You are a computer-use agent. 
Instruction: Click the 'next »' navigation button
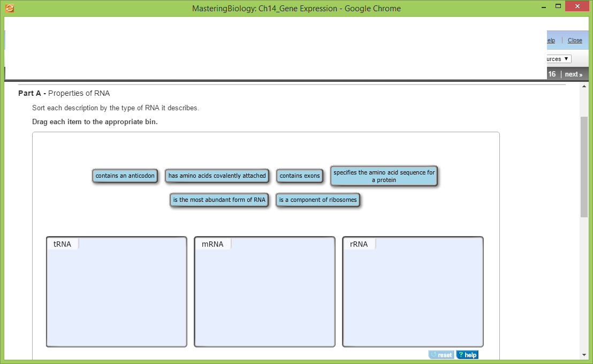coord(573,74)
